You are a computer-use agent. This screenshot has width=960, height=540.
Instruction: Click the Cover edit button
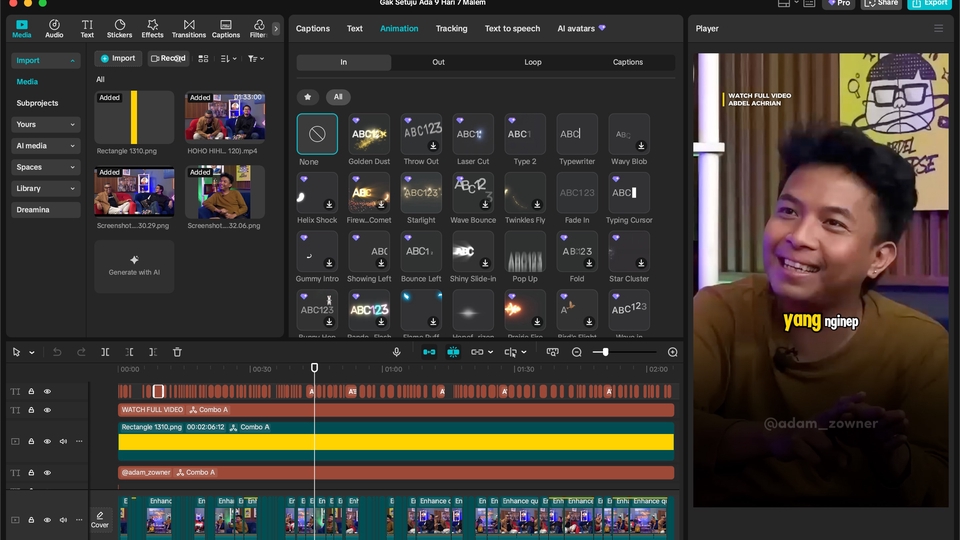click(x=100, y=519)
